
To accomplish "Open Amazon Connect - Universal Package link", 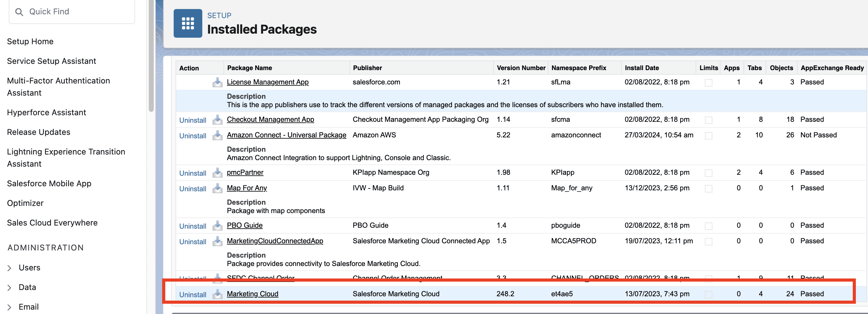I will tap(286, 135).
